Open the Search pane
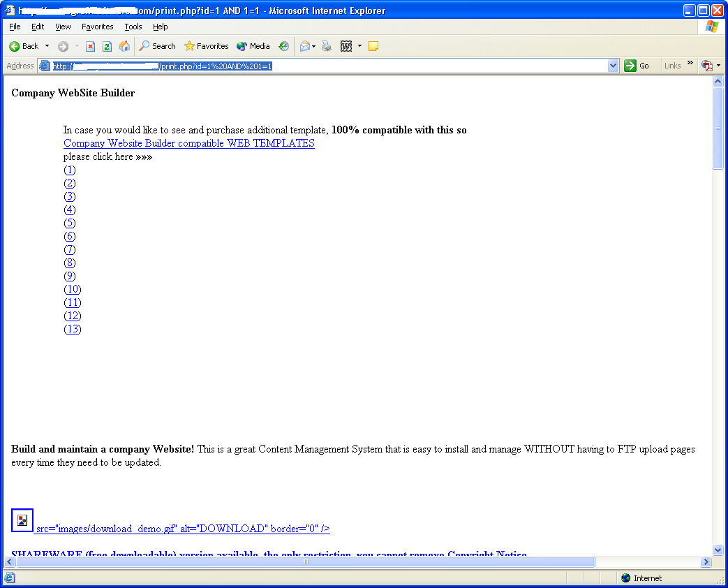 157,46
